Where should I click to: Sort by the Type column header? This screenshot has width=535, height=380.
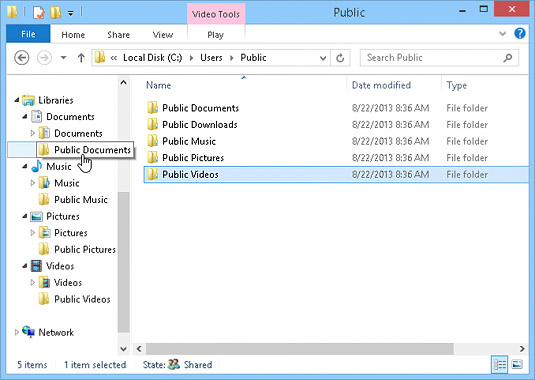point(457,85)
